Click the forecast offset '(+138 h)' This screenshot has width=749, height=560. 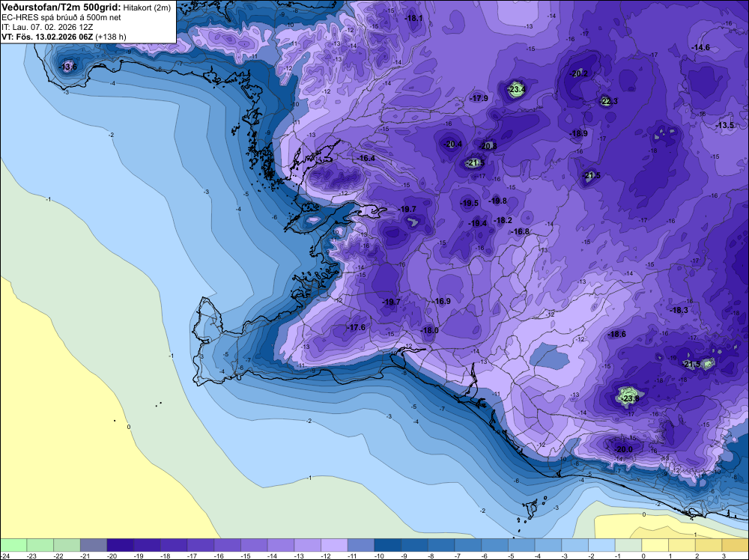click(x=111, y=37)
